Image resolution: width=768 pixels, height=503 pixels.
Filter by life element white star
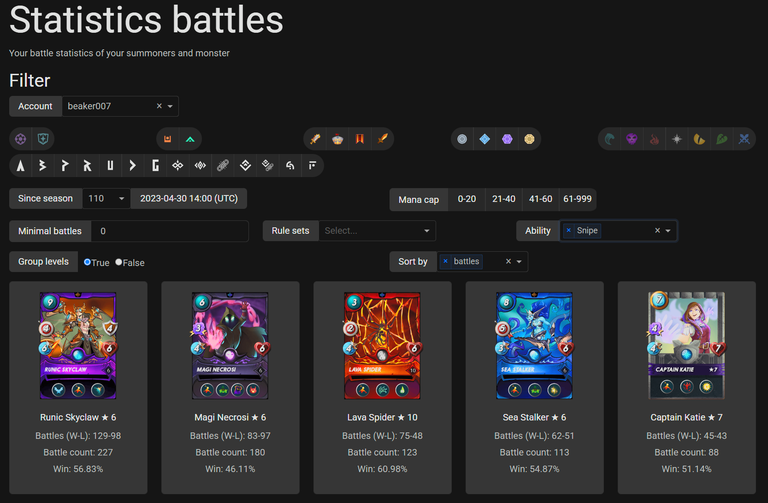tap(677, 139)
